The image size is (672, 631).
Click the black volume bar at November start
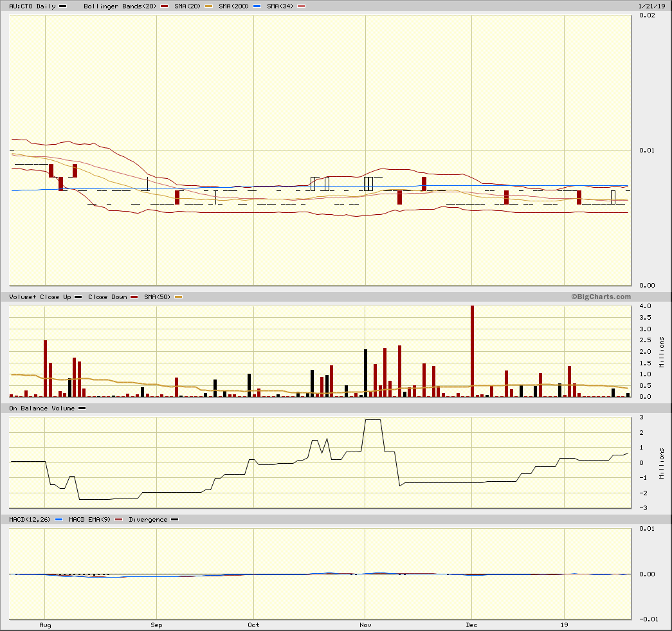(365, 373)
